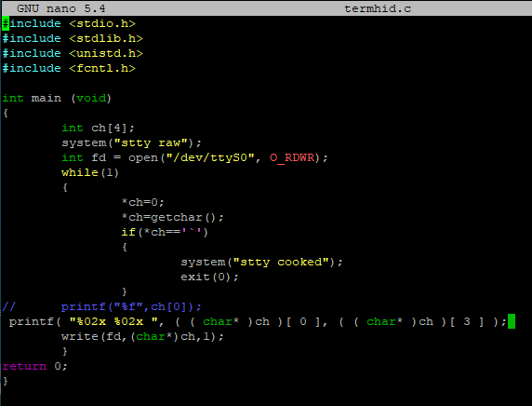
Task: Click the termhid.c filename in title bar
Action: 378,8
